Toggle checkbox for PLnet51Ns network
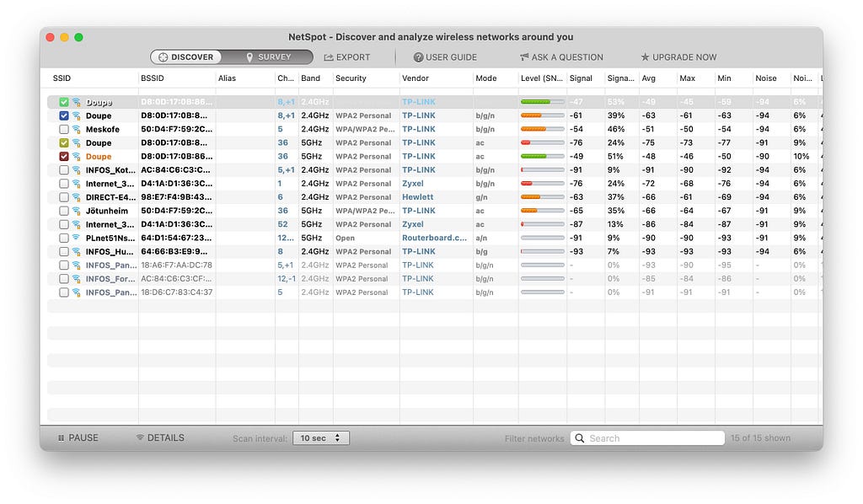 (64, 238)
